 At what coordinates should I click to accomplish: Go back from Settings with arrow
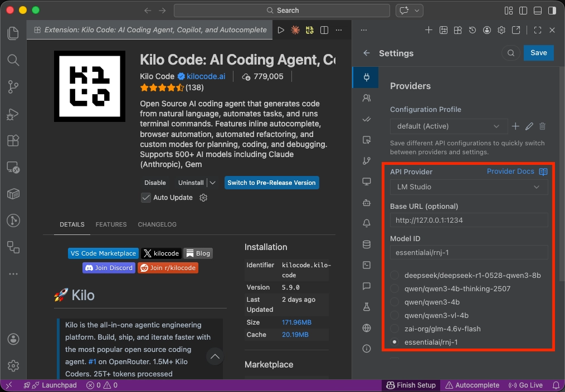[x=367, y=53]
